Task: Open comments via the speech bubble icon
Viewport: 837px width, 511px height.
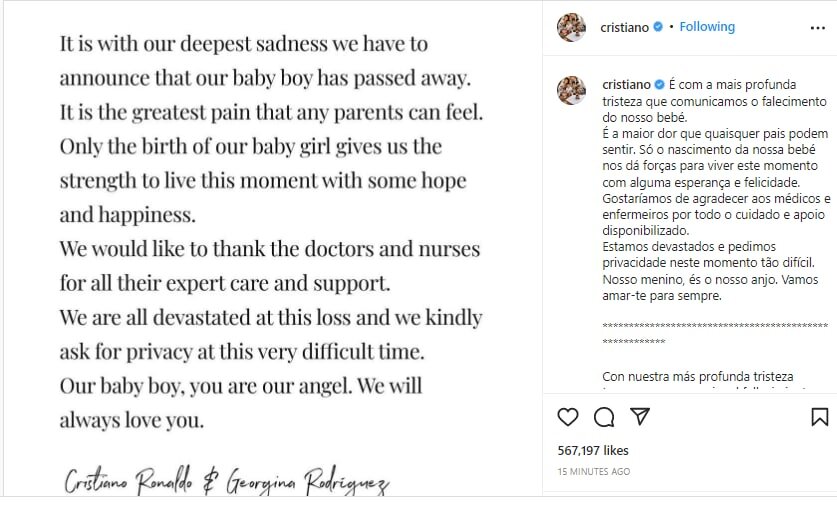Action: pyautogui.click(x=604, y=416)
